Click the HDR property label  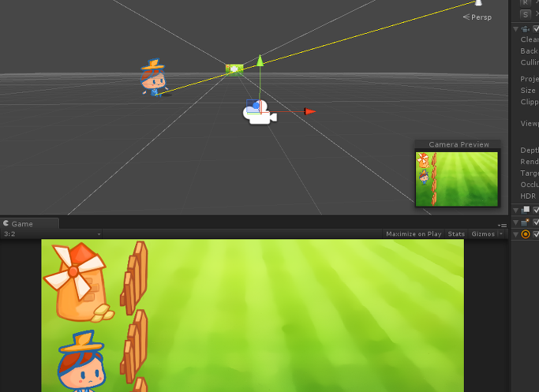(x=528, y=196)
